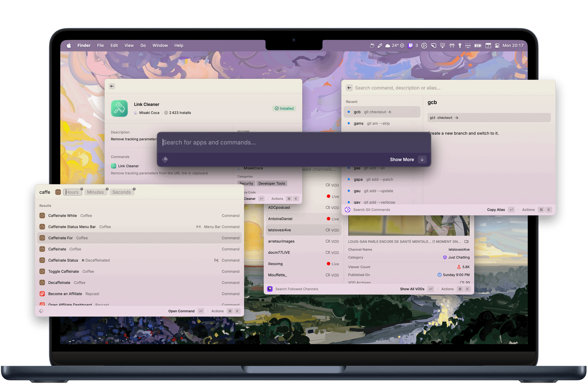Screen dimensions: 588x384
Task: Click Show All VODs button
Action: [412, 289]
